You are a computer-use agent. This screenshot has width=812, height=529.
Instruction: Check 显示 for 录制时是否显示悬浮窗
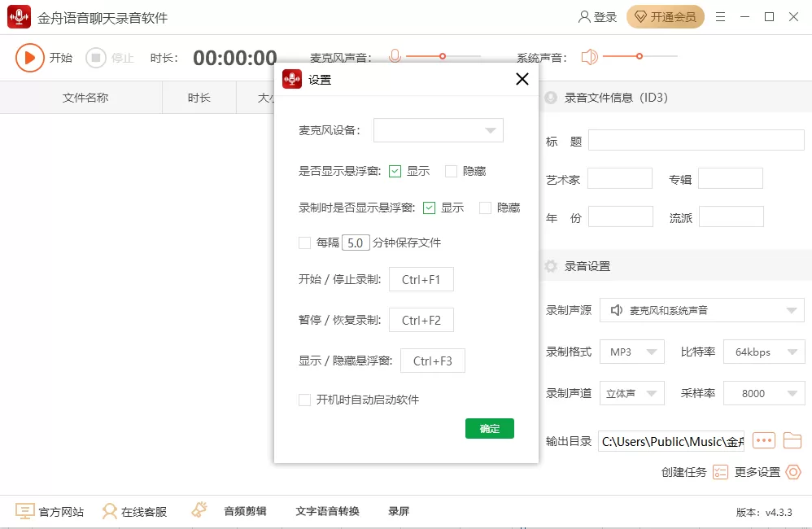pos(429,208)
